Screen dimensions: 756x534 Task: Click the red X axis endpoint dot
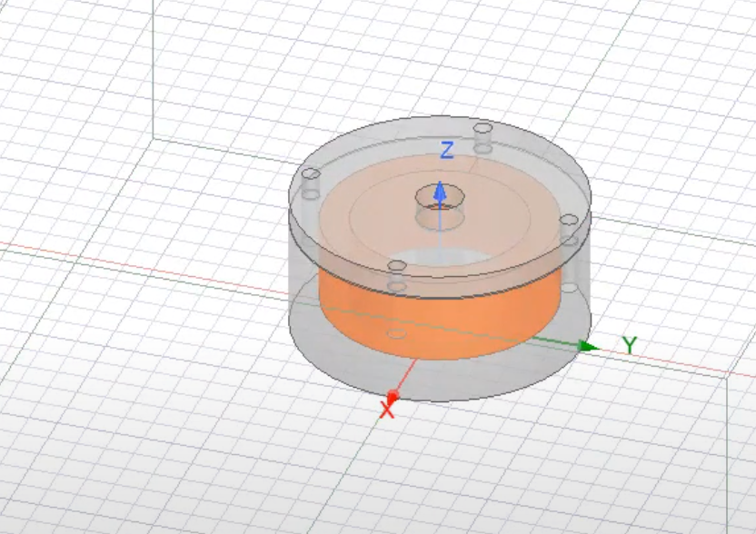pyautogui.click(x=393, y=396)
